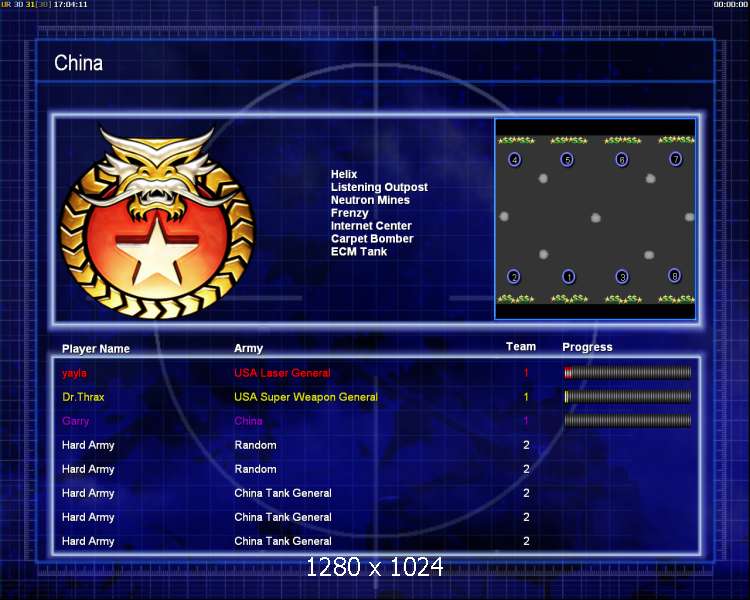This screenshot has height=600, width=750.
Task: Click the Team column header
Action: coord(521,346)
